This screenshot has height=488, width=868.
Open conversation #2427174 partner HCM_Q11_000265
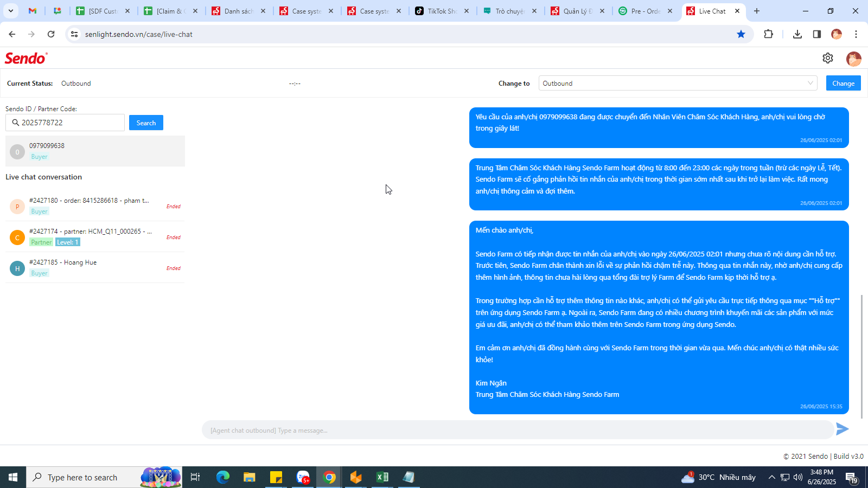[95, 237]
